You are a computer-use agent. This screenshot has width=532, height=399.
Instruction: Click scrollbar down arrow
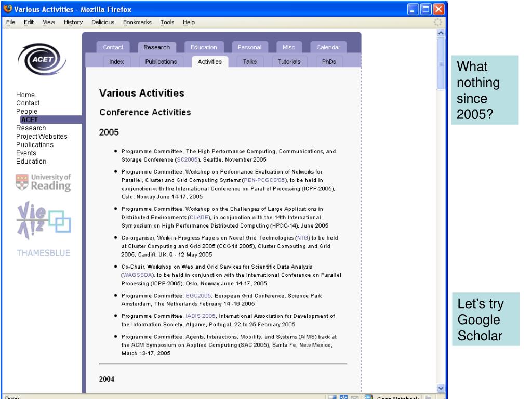click(441, 388)
